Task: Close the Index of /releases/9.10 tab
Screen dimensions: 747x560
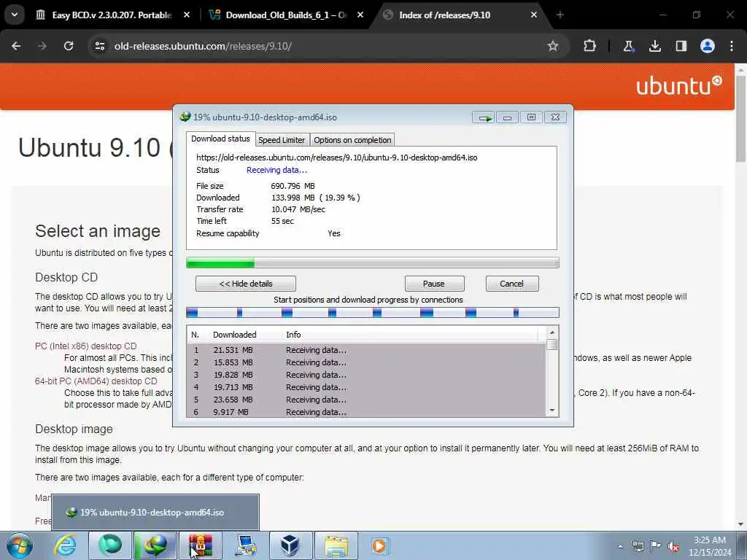Action: click(x=533, y=15)
